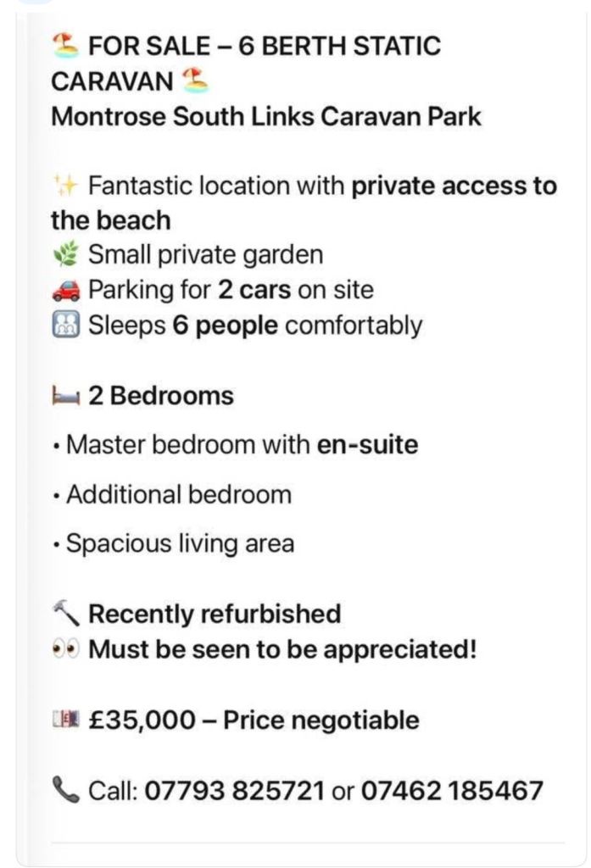The width and height of the screenshot is (591, 868).
Task: Click the sparkles emoji beside Fantastic location
Action: [x=66, y=186]
